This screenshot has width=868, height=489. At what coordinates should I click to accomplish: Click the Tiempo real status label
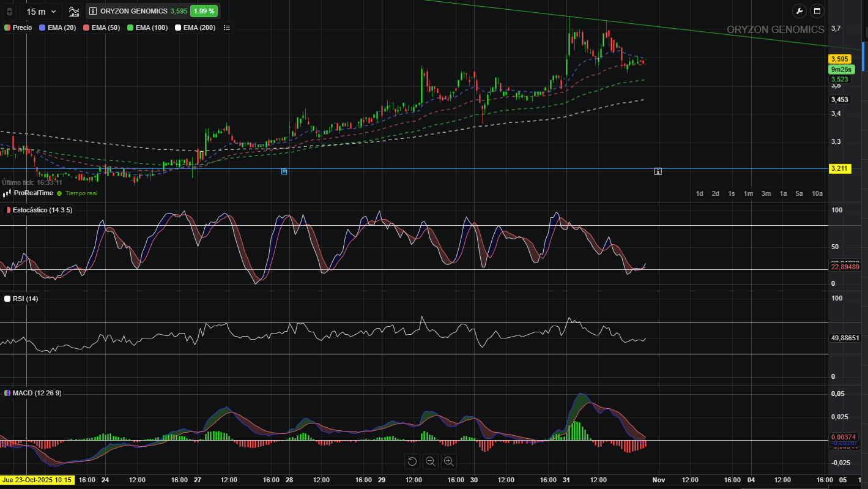pyautogui.click(x=81, y=193)
